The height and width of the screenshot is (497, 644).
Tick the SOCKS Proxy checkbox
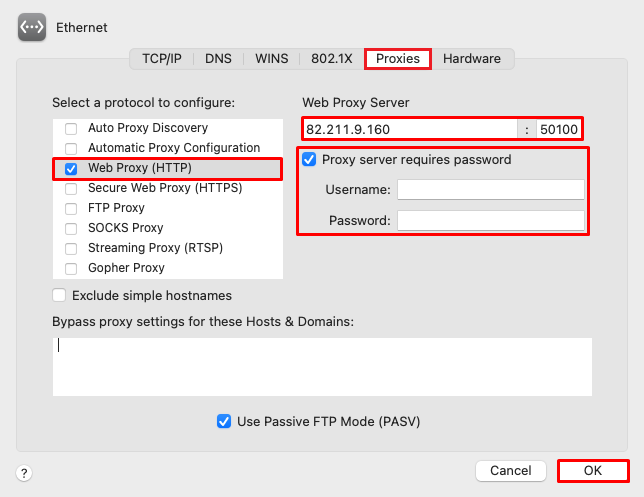(x=71, y=228)
